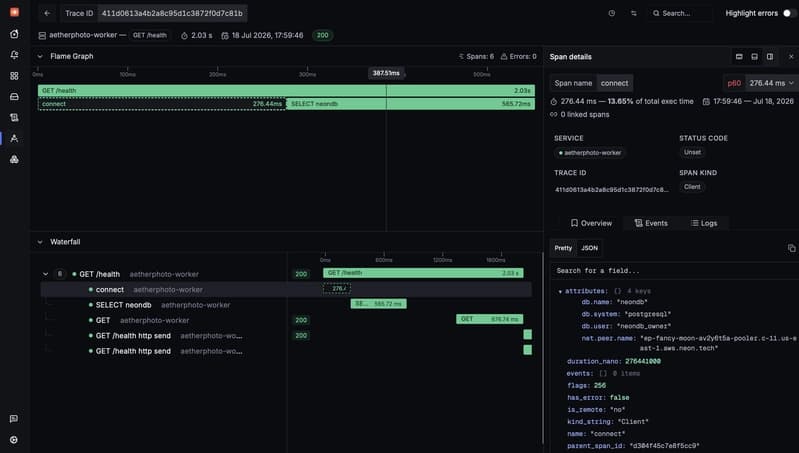
Task: Click the has_error false field
Action: (598, 397)
